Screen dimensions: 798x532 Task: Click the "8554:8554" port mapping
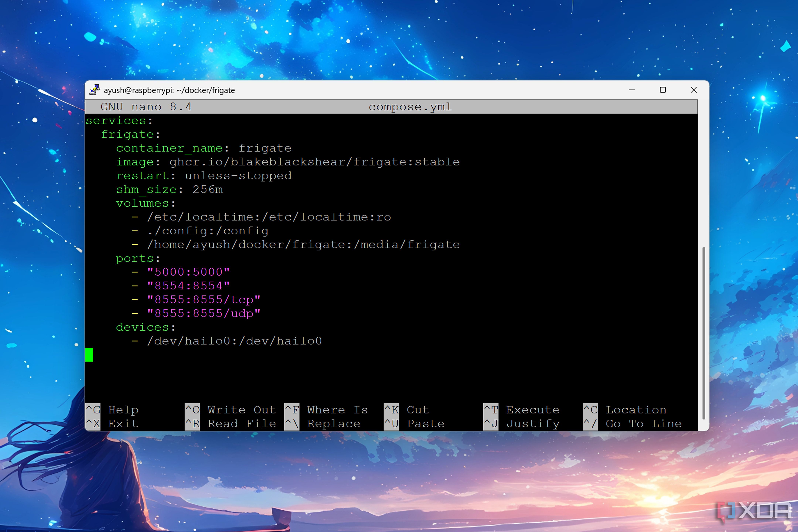(x=189, y=286)
